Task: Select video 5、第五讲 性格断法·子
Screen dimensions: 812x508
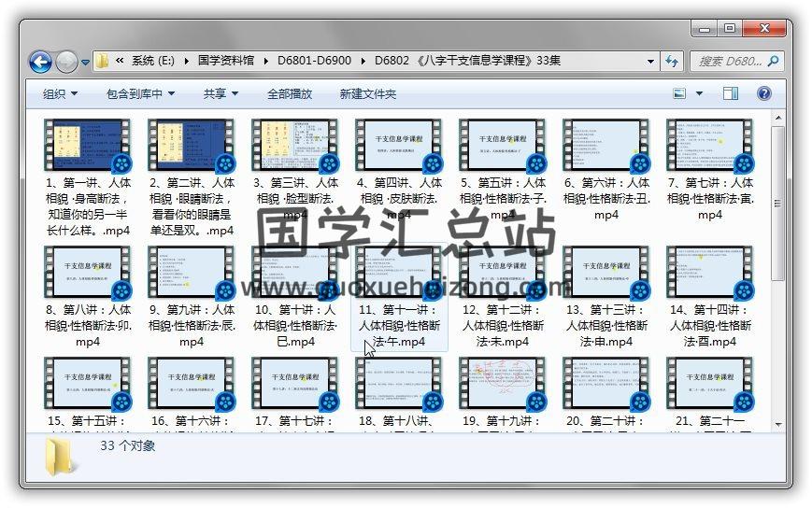Action: (x=503, y=170)
